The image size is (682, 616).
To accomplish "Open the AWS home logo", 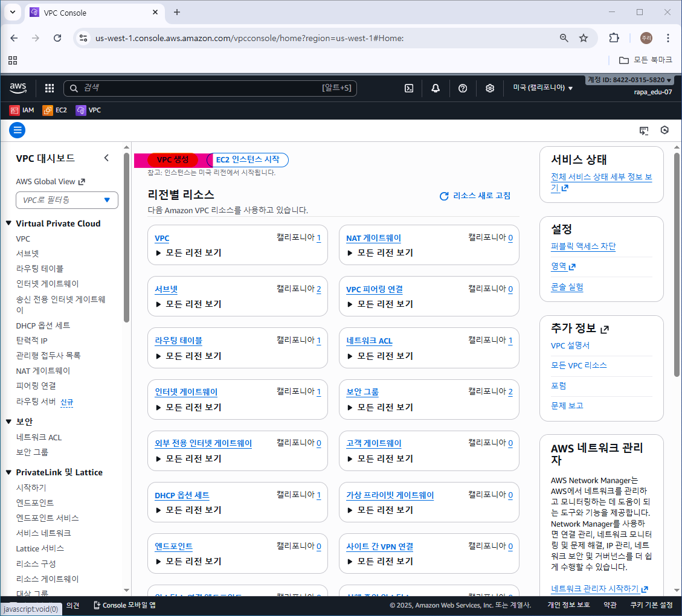I will point(18,88).
